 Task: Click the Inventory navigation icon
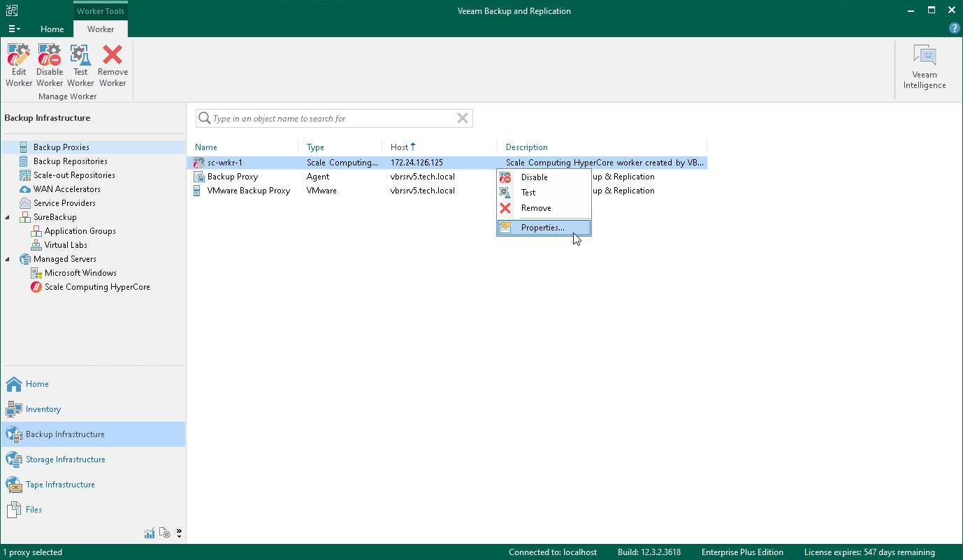click(14, 409)
